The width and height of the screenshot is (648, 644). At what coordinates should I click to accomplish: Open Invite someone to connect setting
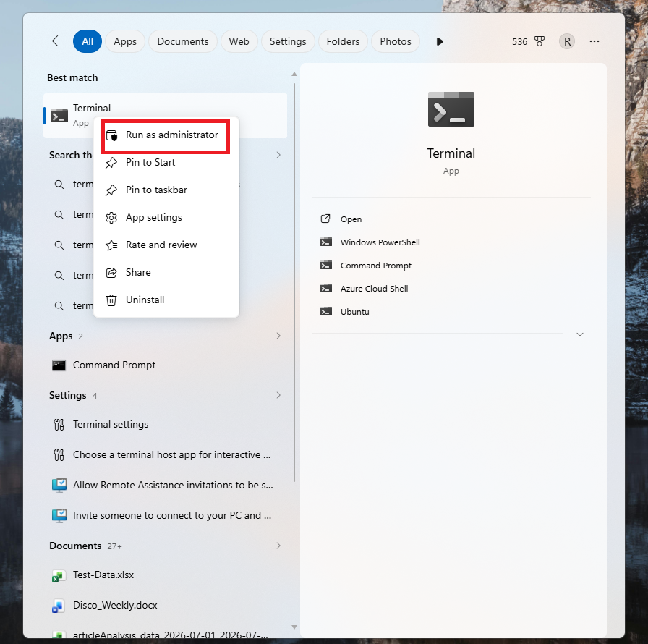click(x=166, y=515)
